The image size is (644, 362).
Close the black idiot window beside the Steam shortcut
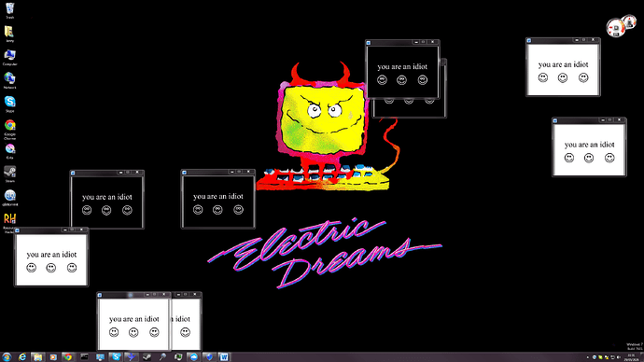137,173
